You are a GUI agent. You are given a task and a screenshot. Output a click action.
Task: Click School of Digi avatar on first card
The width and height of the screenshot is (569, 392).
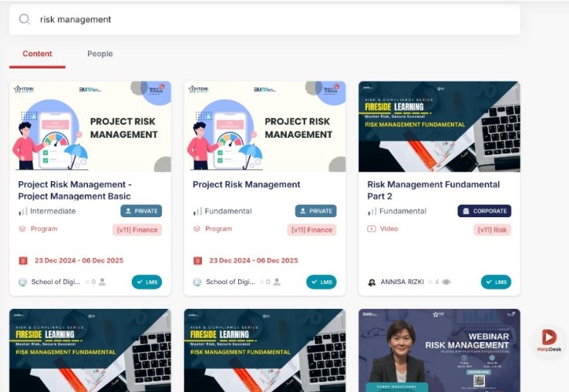(x=22, y=282)
